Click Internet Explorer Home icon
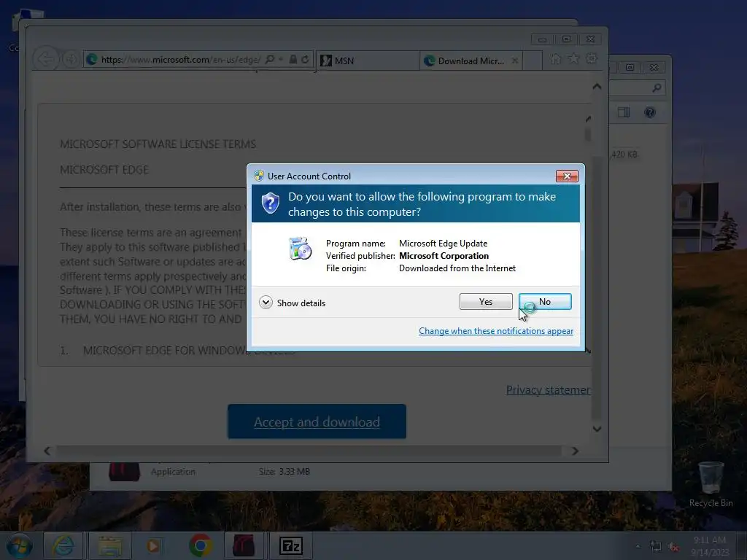 pos(555,58)
